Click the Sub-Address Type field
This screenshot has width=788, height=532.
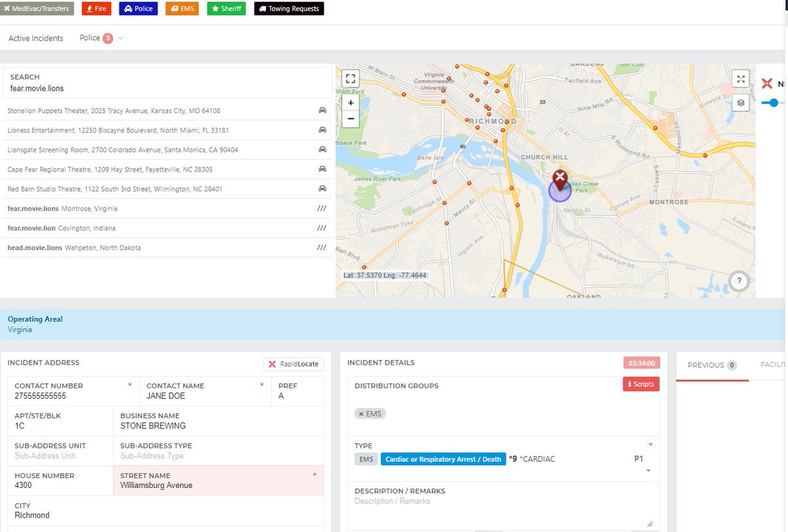(x=219, y=451)
